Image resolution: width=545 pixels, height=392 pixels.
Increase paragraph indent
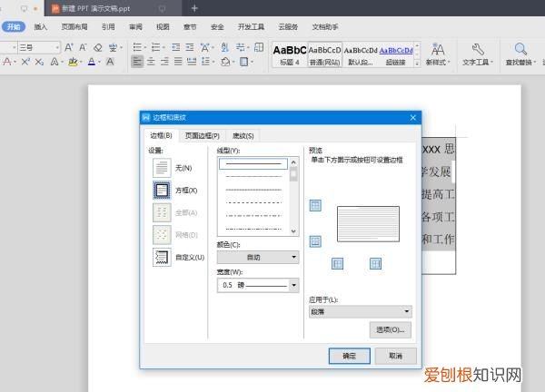click(190, 47)
